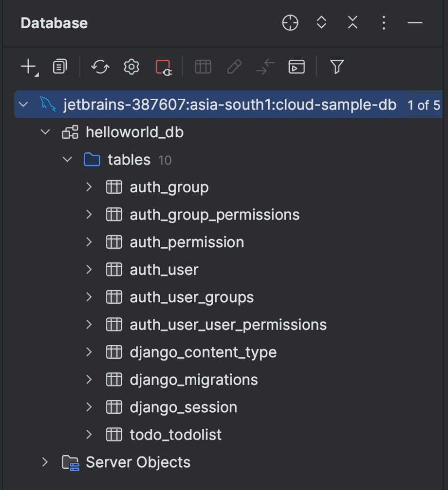Open the query console icon
The image size is (448, 490).
[296, 67]
